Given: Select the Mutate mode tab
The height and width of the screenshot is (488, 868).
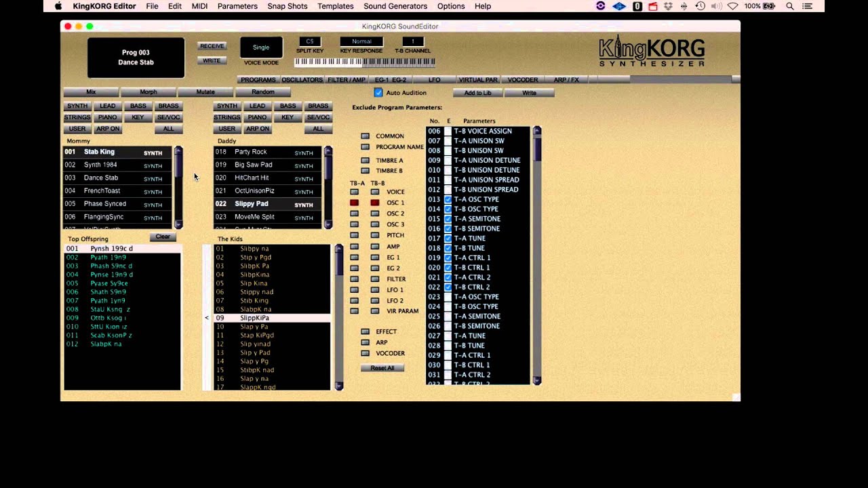Looking at the screenshot, I should (x=205, y=92).
